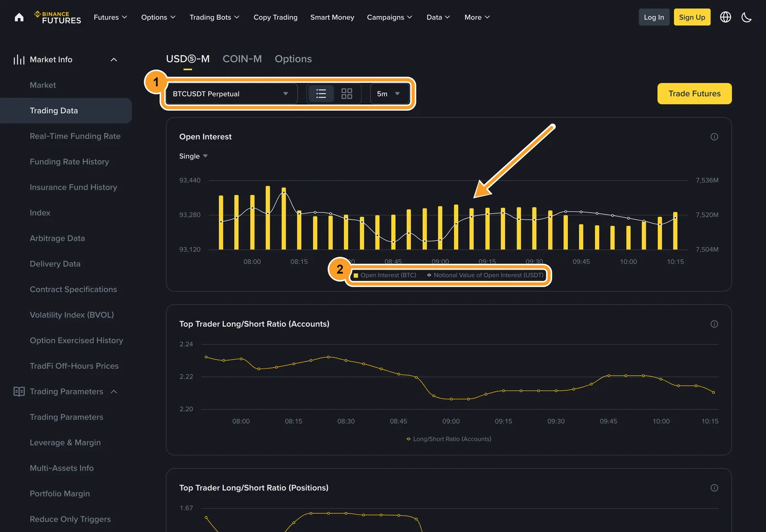Open the More menu
This screenshot has width=766, height=532.
pyautogui.click(x=477, y=17)
